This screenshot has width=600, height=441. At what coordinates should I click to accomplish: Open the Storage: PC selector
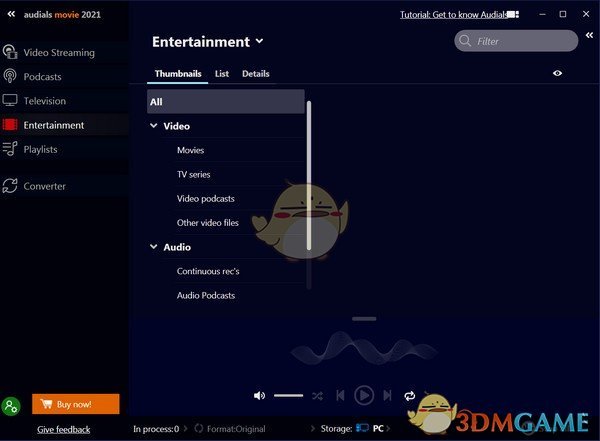click(355, 428)
